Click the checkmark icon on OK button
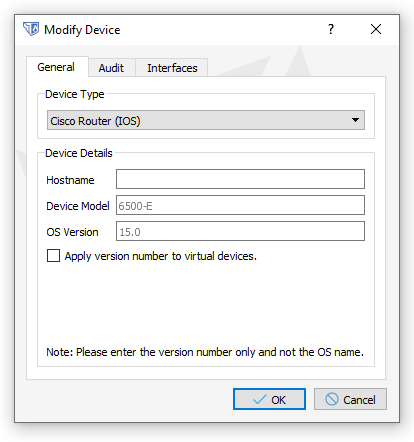The image size is (414, 442). (x=260, y=399)
